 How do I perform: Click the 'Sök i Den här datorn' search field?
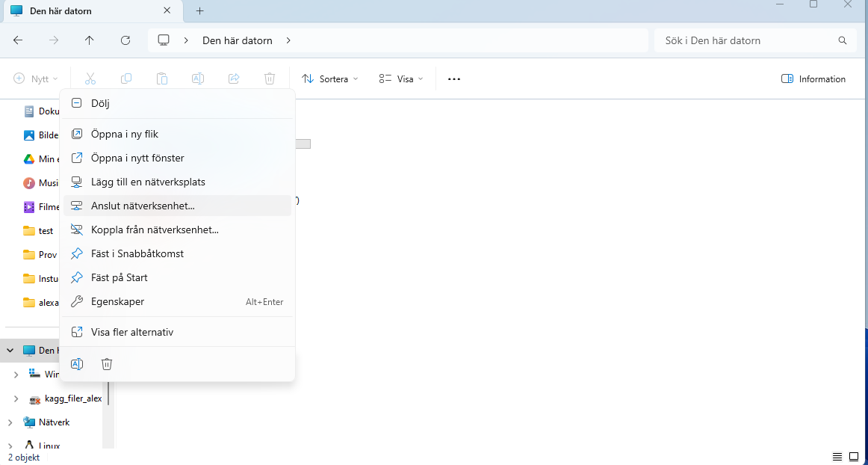point(747,40)
